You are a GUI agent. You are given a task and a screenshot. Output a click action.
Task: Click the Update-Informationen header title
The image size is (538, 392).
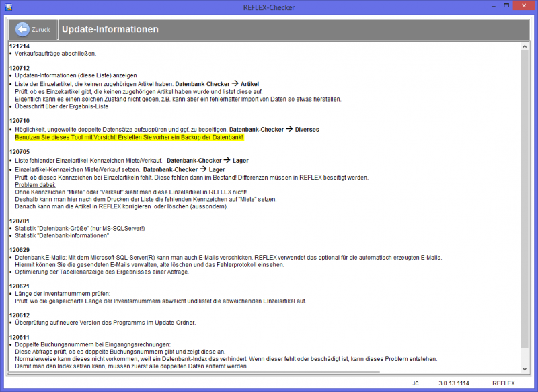pyautogui.click(x=110, y=30)
